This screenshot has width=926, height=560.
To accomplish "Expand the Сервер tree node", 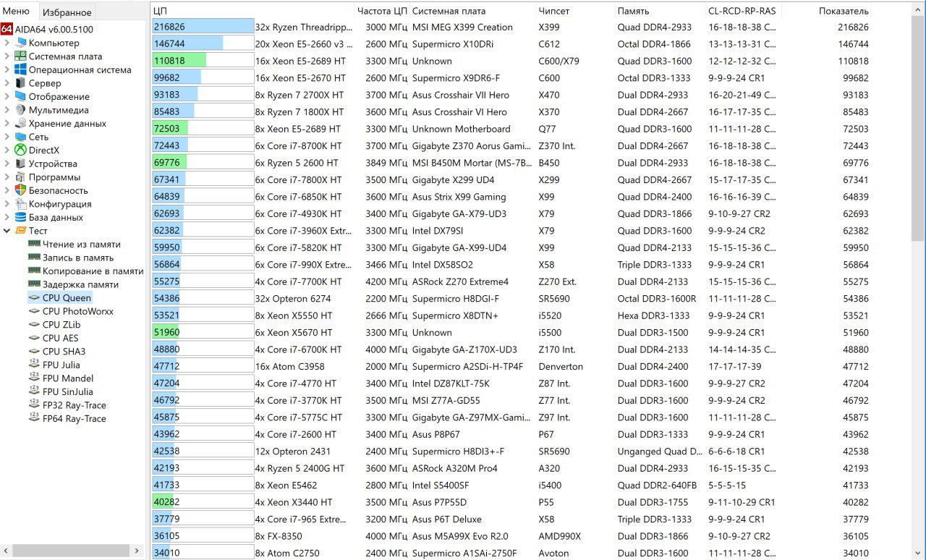I will click(7, 83).
